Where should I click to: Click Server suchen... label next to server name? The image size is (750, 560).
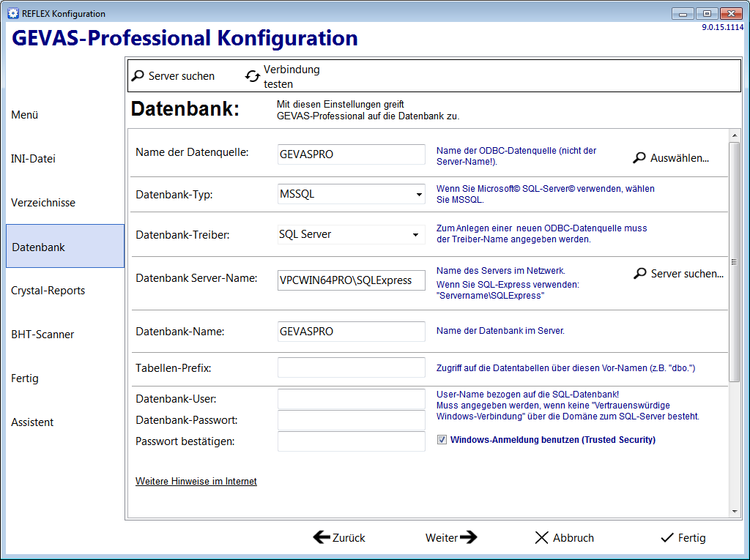687,274
